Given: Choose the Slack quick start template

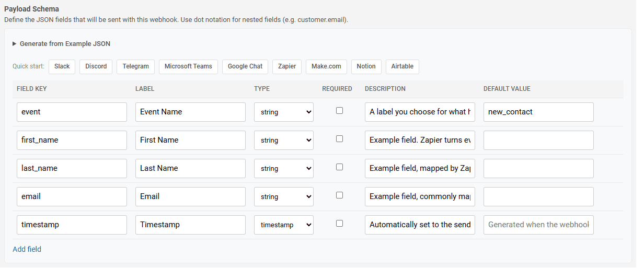Looking at the screenshot, I should (62, 66).
